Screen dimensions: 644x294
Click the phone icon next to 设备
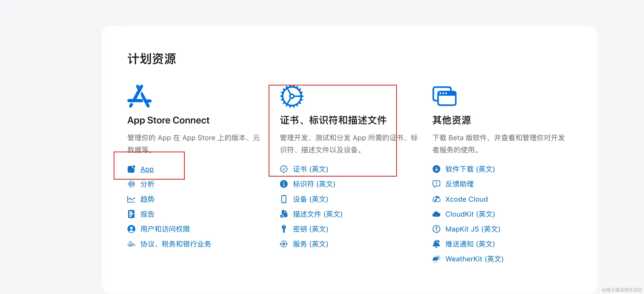coord(284,199)
